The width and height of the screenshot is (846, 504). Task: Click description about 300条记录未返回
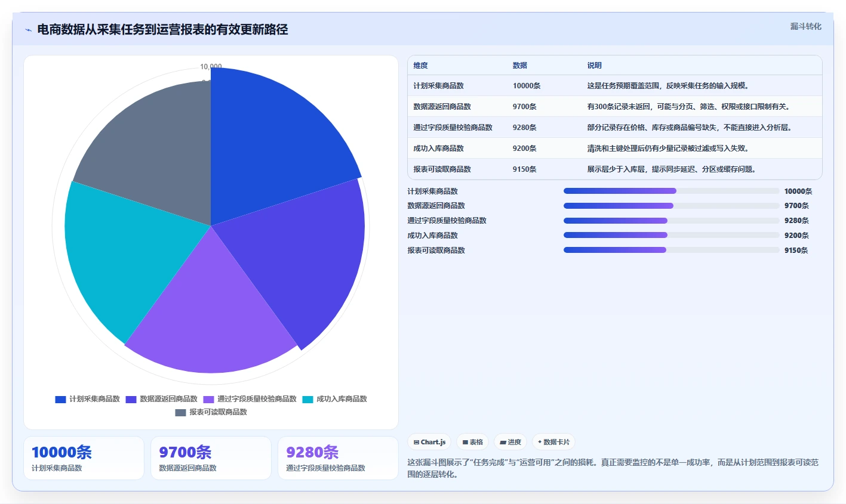pyautogui.click(x=690, y=107)
